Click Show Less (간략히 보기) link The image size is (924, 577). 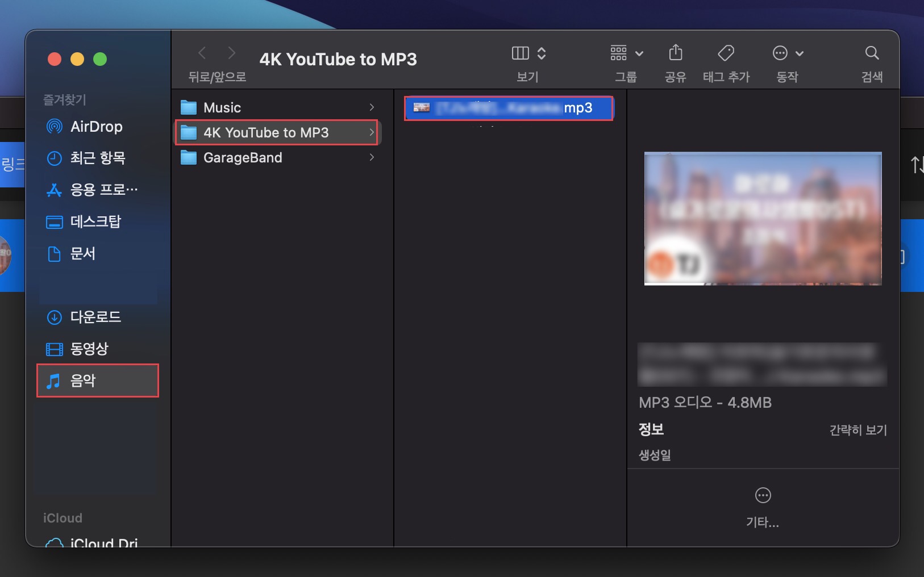click(x=858, y=430)
